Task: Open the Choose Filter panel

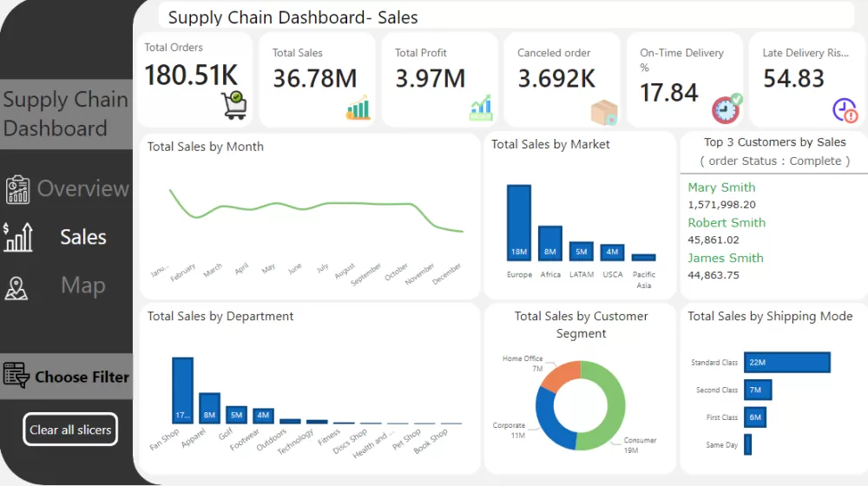Action: pos(82,377)
